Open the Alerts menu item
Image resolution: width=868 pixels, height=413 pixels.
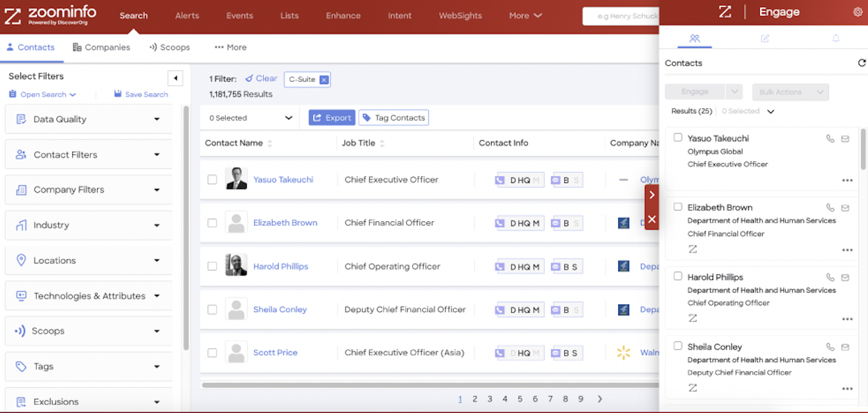pyautogui.click(x=187, y=16)
